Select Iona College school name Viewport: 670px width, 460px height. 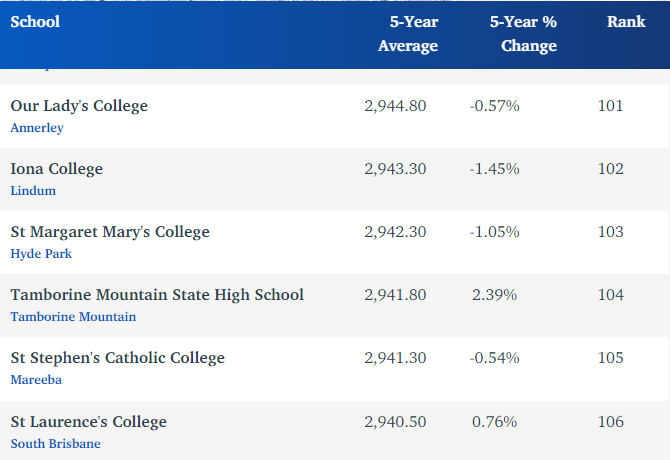tap(56, 168)
